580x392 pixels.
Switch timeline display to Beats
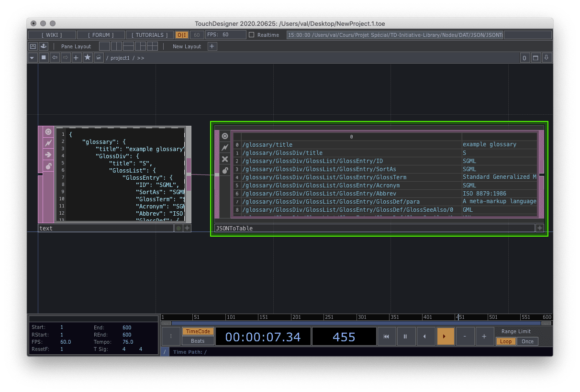pos(198,341)
